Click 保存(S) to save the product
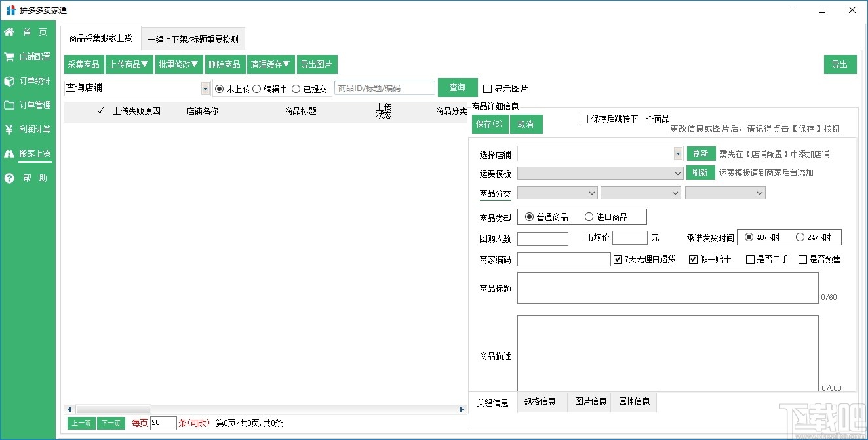 (x=489, y=123)
